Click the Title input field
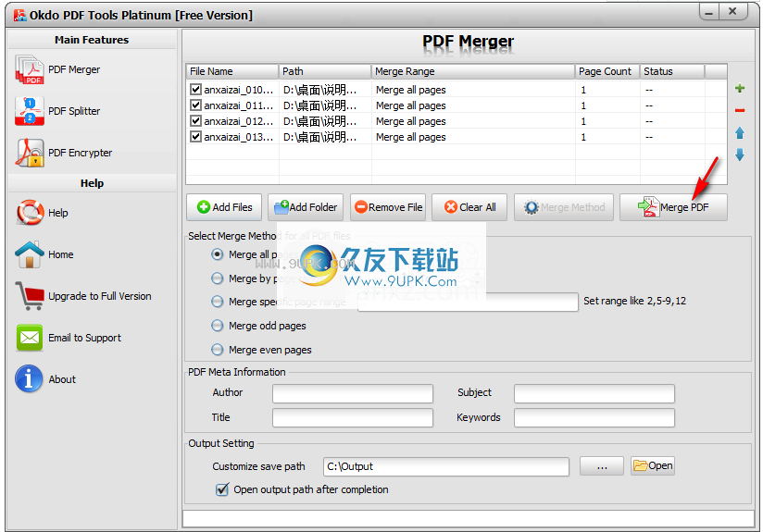763x532 pixels. [353, 417]
